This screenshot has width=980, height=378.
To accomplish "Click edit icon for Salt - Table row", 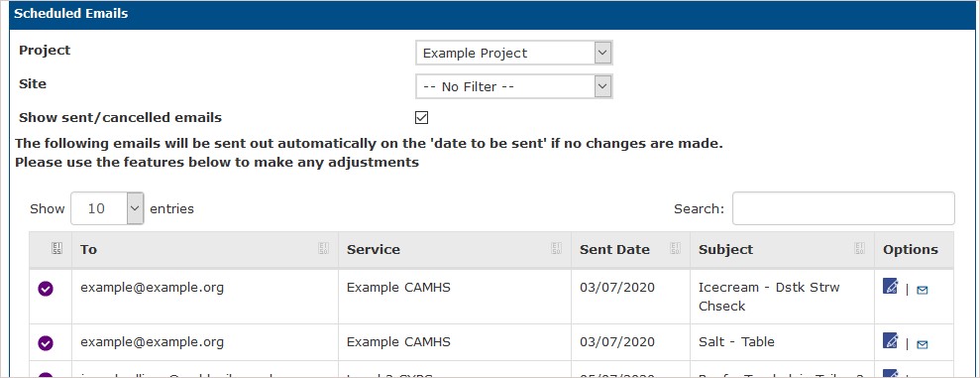I will click(891, 340).
